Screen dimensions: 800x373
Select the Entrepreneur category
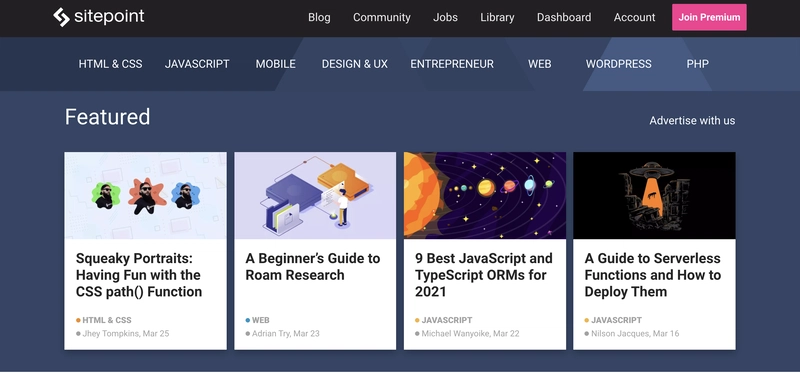[452, 64]
